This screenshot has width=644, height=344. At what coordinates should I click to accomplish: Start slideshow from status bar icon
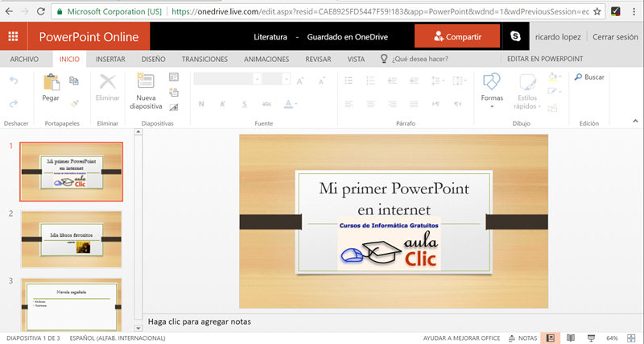coord(591,338)
